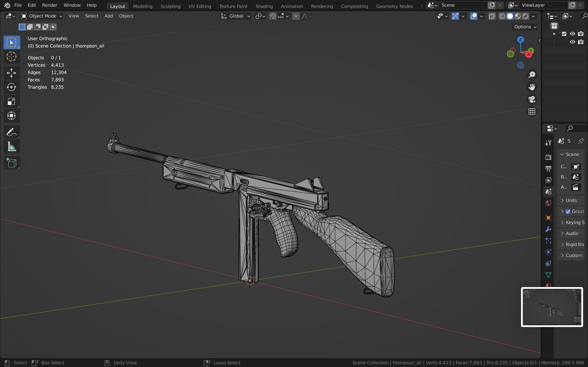Activate the Move tool
The width and height of the screenshot is (588, 367).
(11, 73)
